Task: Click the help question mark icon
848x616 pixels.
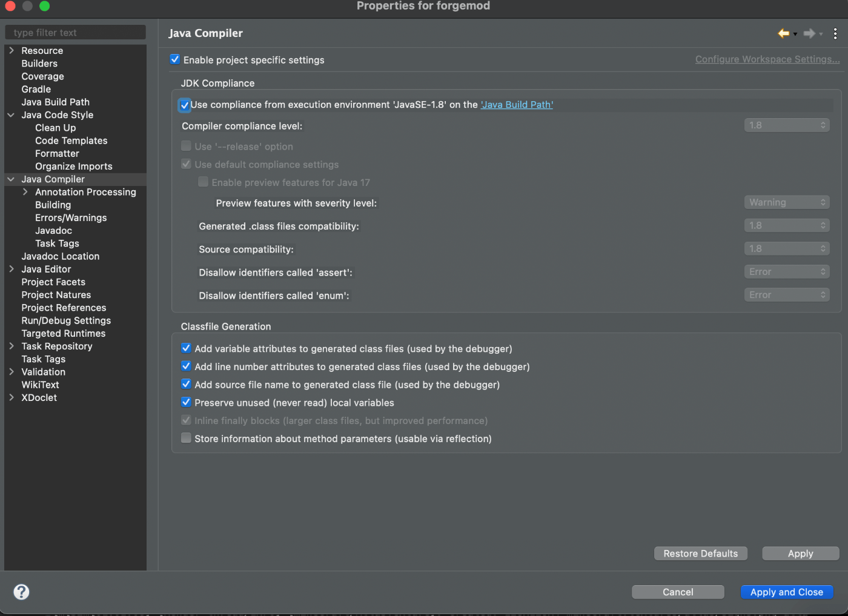Action: coord(21,592)
